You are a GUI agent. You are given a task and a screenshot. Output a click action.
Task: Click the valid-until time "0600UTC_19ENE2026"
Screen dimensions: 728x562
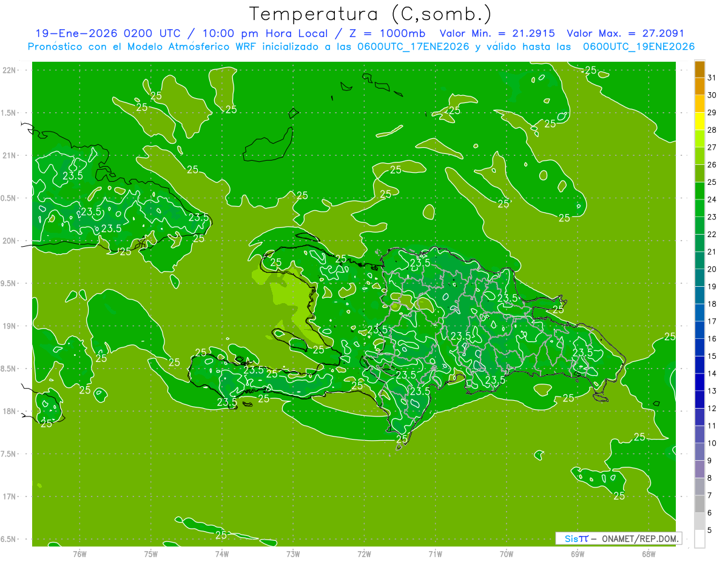click(x=638, y=47)
